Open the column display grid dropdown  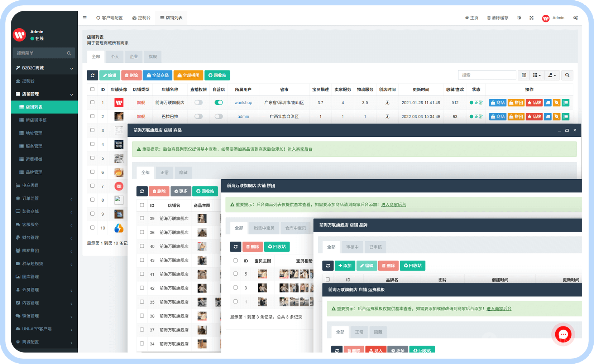tap(536, 75)
